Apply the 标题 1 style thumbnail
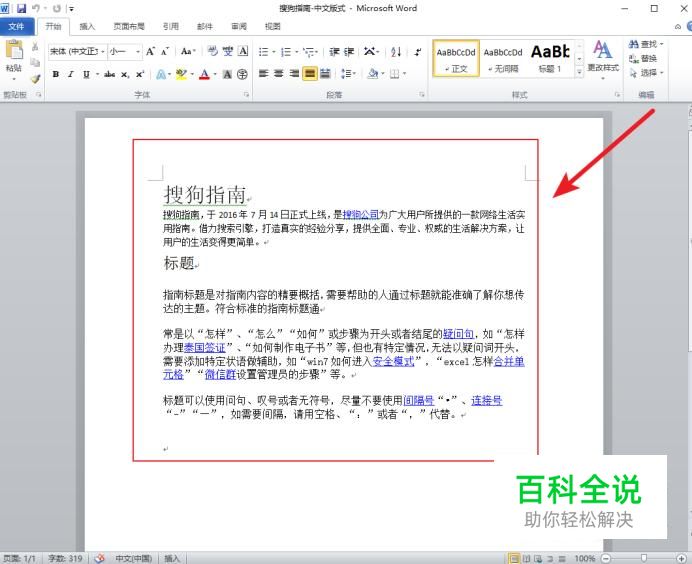692x564 pixels. (x=550, y=59)
